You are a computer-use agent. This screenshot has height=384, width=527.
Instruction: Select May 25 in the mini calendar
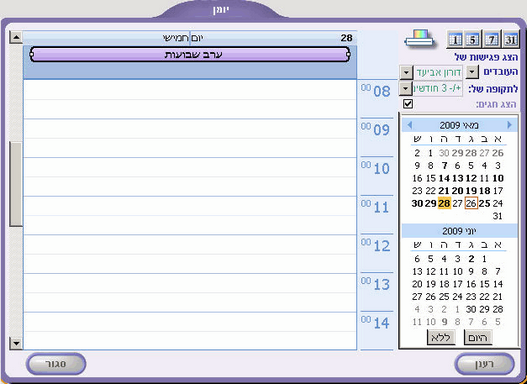[x=484, y=203]
